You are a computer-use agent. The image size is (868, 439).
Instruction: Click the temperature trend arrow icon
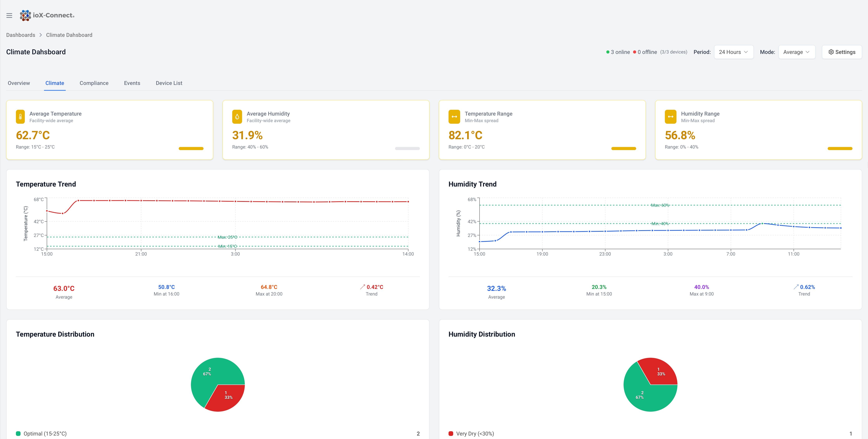362,287
